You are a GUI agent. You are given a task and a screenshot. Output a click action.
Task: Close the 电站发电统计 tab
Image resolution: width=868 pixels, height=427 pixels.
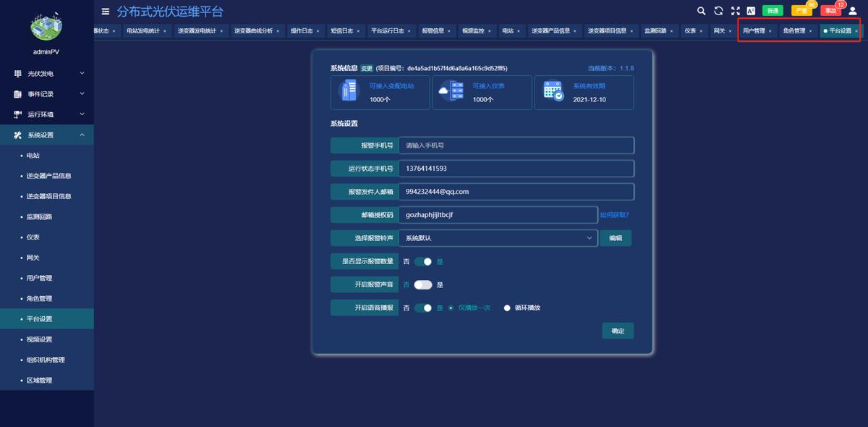[x=164, y=31]
